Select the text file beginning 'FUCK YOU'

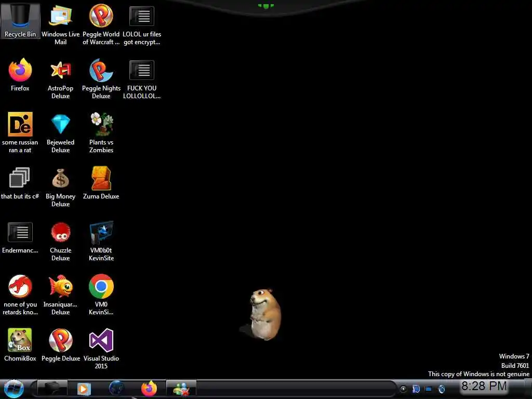142,79
